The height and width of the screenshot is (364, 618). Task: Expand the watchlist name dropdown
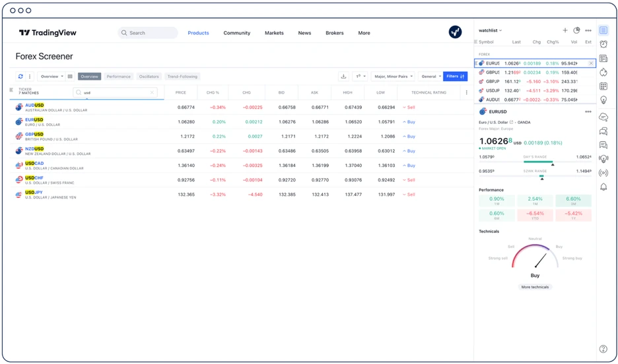tap(491, 30)
